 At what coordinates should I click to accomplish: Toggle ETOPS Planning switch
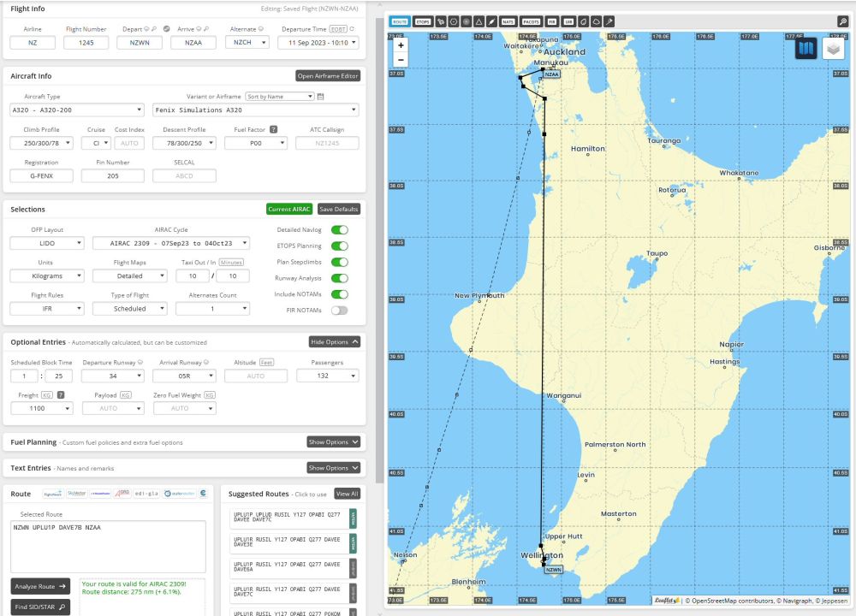click(x=340, y=246)
